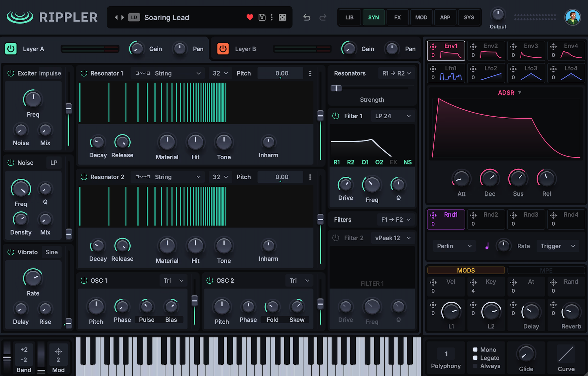588x376 pixels.
Task: Favorite the Soaring Lead preset with heart icon
Action: pos(250,17)
